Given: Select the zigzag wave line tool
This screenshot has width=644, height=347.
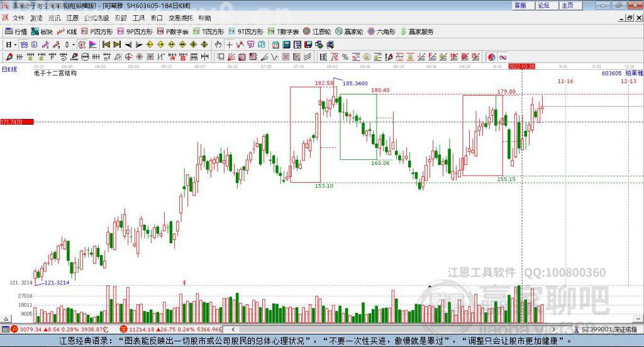Looking at the screenshot, I should 274,57.
